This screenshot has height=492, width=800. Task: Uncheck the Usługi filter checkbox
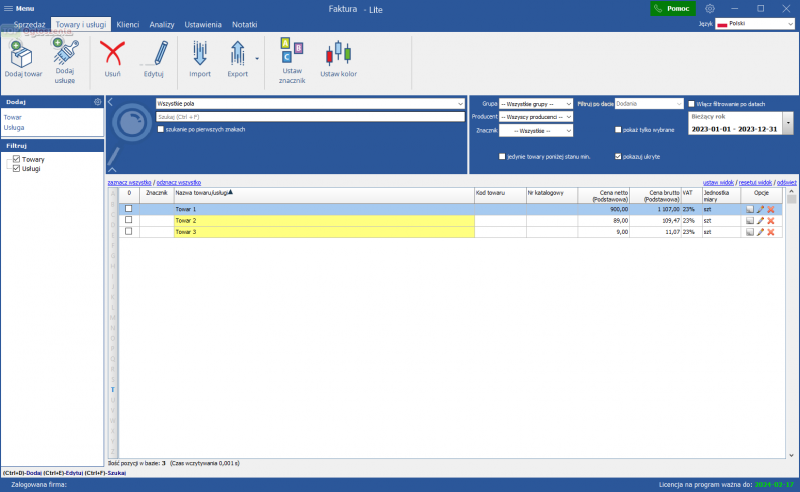click(x=16, y=168)
